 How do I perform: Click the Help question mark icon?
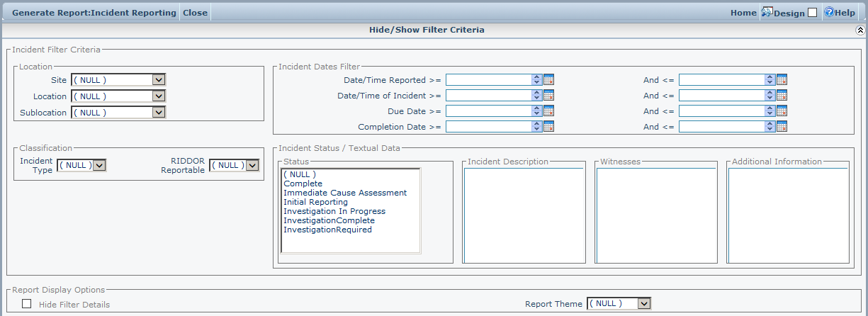[x=828, y=12]
